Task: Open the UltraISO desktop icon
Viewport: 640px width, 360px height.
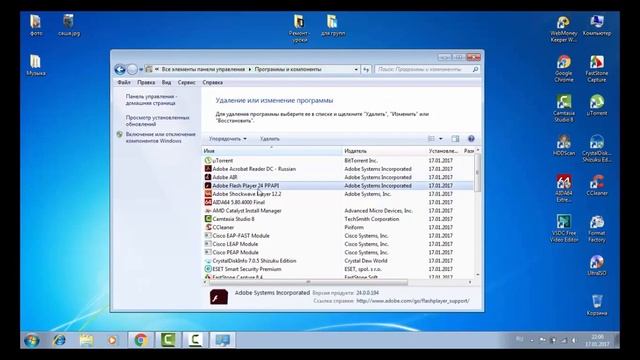Action: (597, 265)
